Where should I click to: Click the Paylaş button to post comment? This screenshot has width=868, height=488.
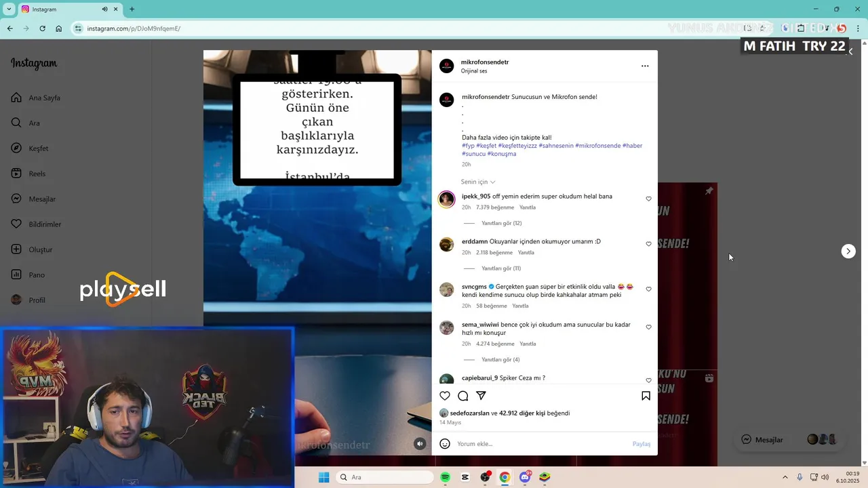(x=642, y=444)
